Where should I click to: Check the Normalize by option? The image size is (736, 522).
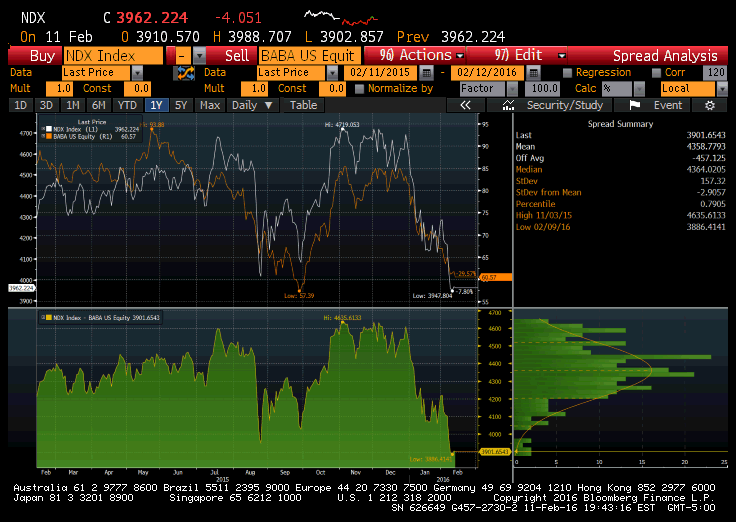359,89
